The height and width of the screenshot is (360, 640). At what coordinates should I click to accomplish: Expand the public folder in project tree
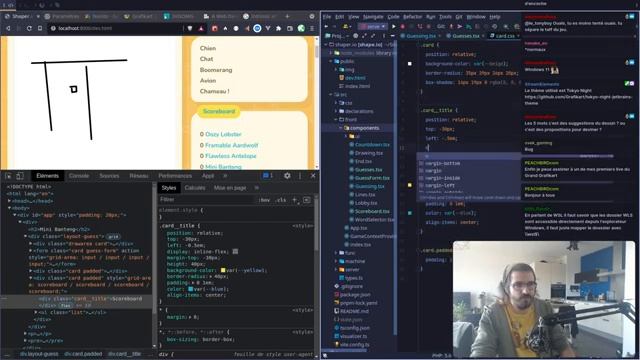pos(331,61)
